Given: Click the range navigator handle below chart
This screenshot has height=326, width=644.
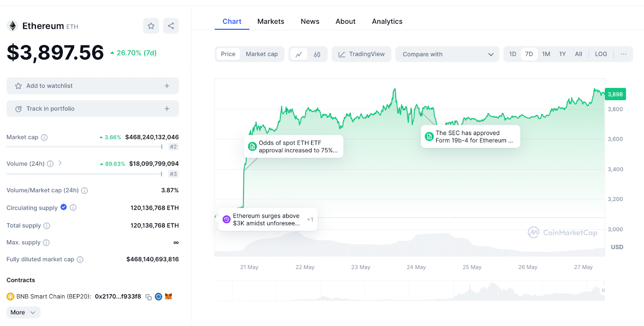Looking at the screenshot, I should tap(603, 290).
